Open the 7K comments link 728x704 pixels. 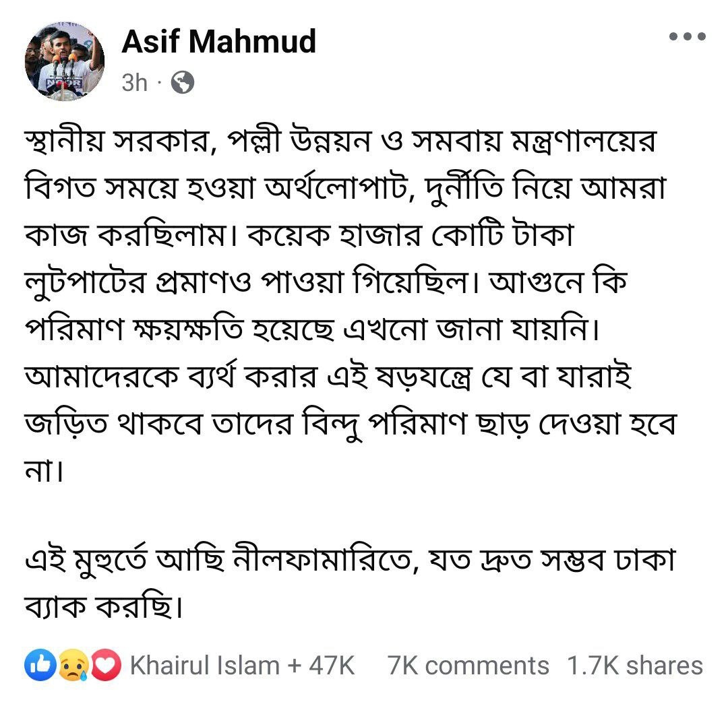468,665
